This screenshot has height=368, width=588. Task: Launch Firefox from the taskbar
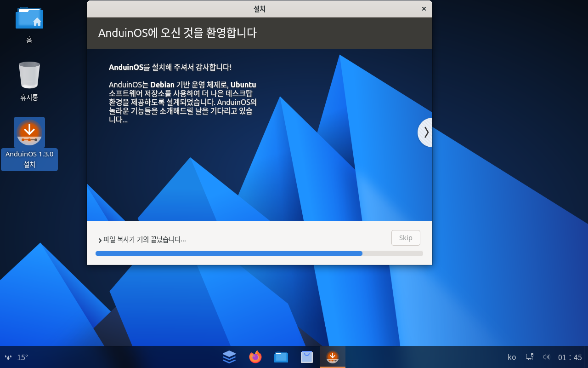point(255,357)
